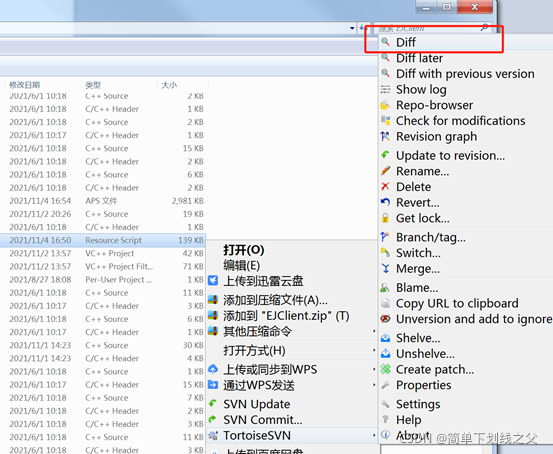Viewport: 553px width, 454px height.
Task: Select Diff with previous version
Action: click(465, 74)
